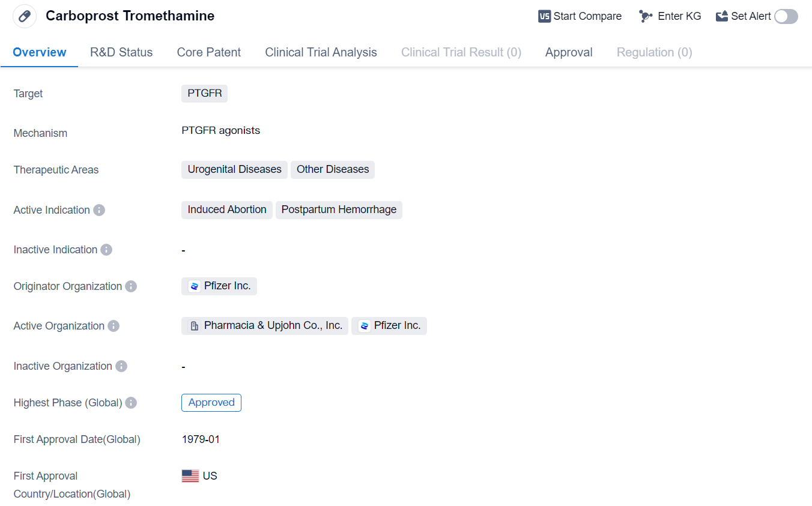
Task: Click info icon beside Originator Organization
Action: (131, 286)
